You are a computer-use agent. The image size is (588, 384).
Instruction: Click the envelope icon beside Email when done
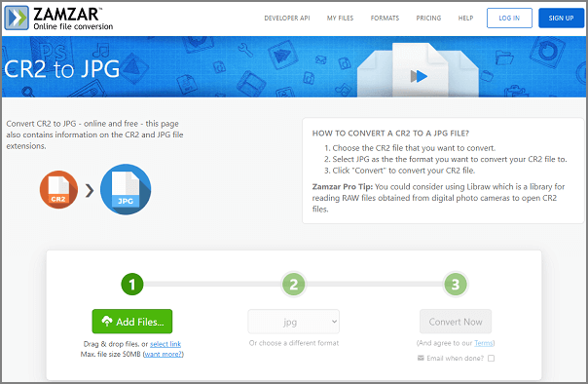point(421,358)
